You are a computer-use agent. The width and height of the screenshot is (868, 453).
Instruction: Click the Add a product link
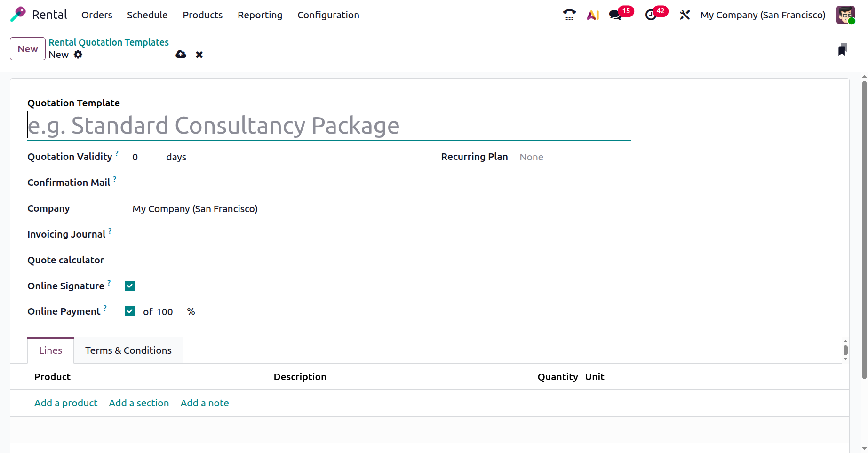(66, 403)
